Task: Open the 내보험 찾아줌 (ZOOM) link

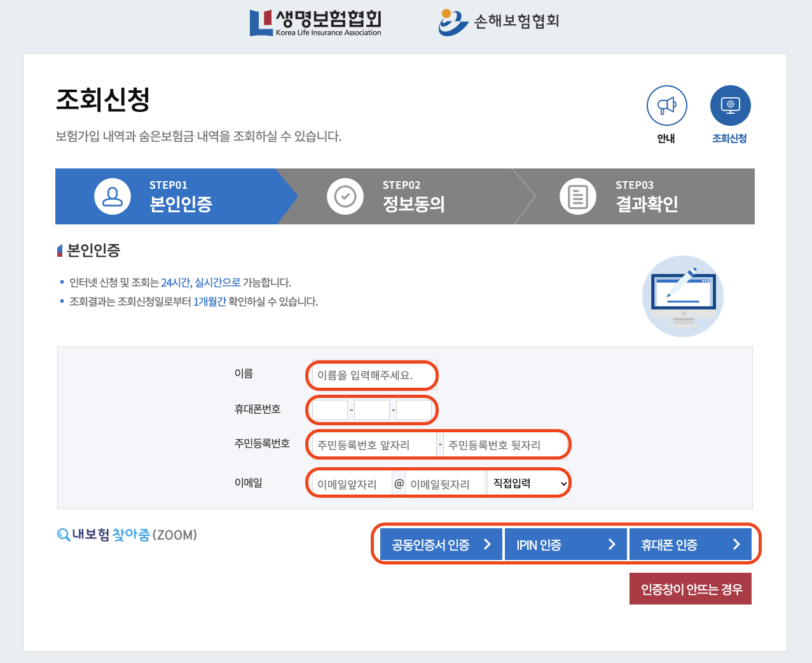Action: 127,535
